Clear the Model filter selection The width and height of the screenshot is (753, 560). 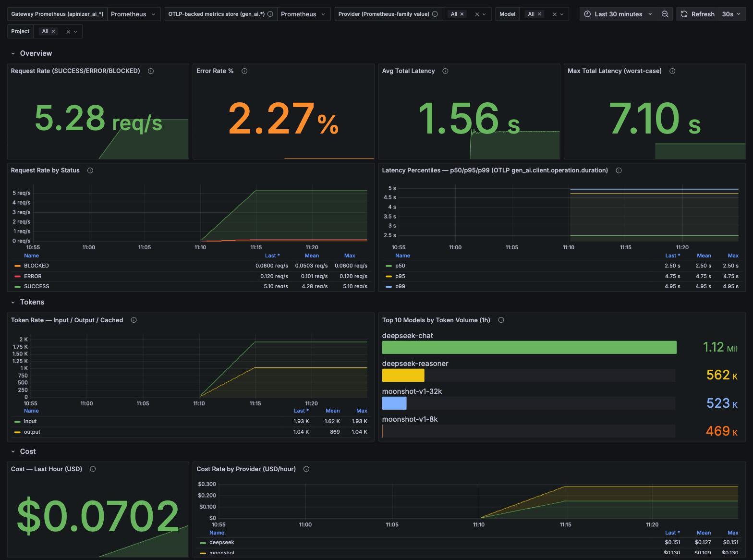[555, 14]
